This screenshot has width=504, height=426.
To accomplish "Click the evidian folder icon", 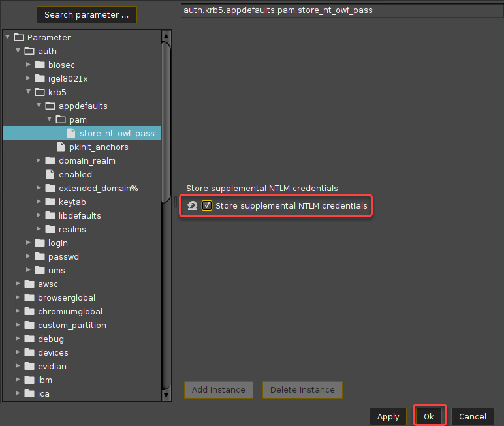I will [29, 366].
